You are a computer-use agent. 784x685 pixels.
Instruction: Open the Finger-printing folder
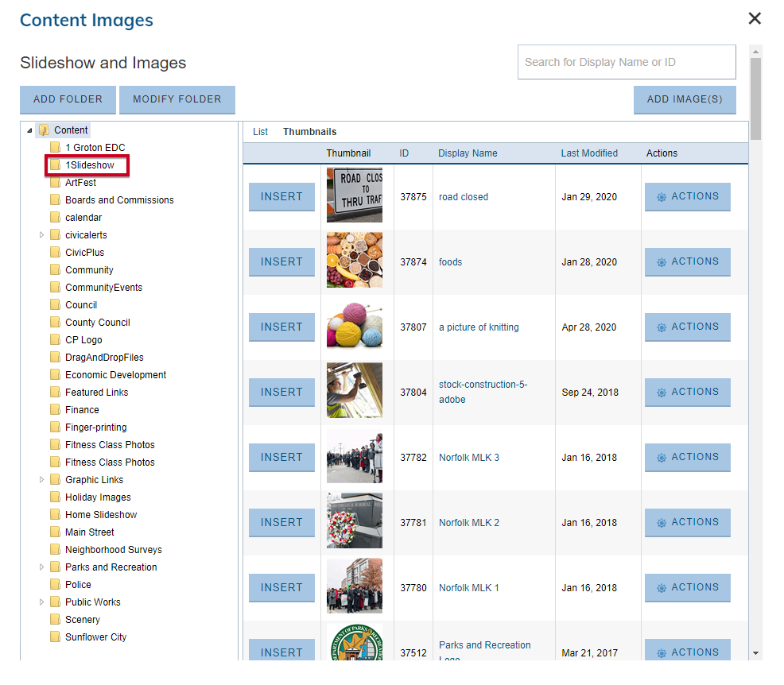(96, 428)
